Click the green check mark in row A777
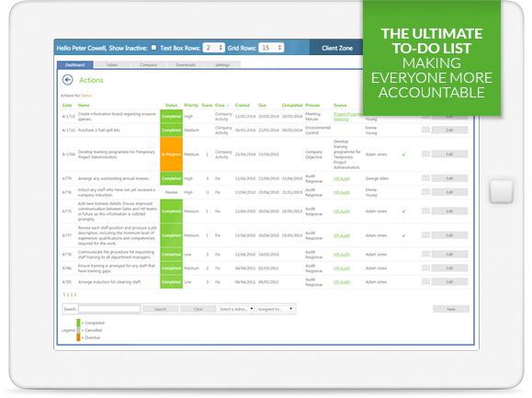The height and width of the screenshot is (398, 532). pos(404,235)
